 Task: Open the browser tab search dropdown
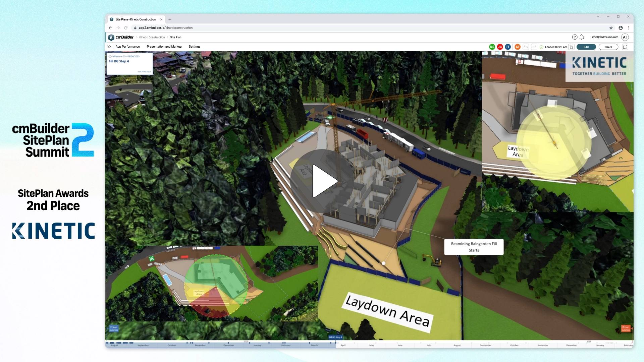click(598, 16)
